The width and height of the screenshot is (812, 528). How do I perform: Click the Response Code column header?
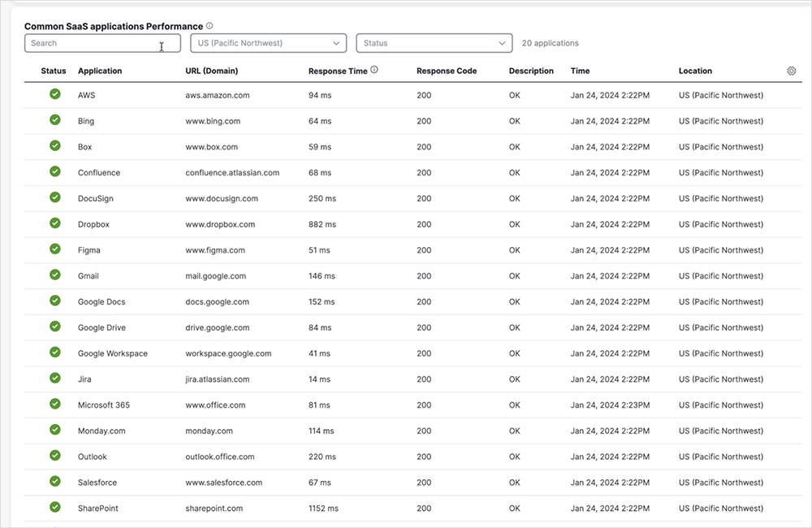pyautogui.click(x=447, y=71)
